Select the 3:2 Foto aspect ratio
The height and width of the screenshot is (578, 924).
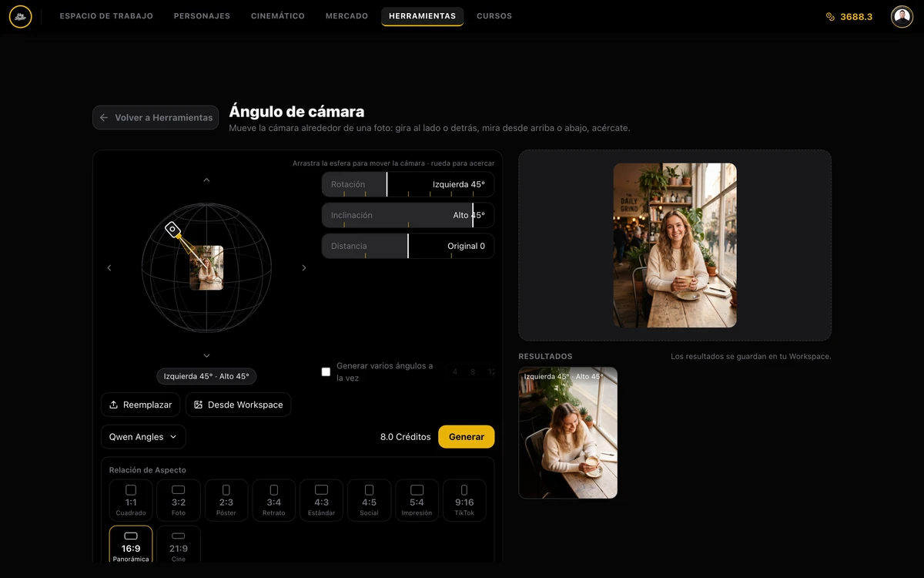179,500
